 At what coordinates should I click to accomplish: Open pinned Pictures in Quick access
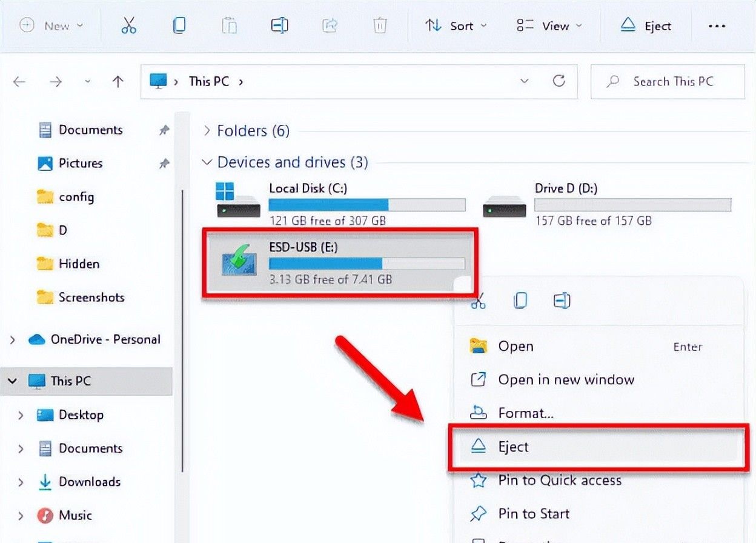coord(81,163)
